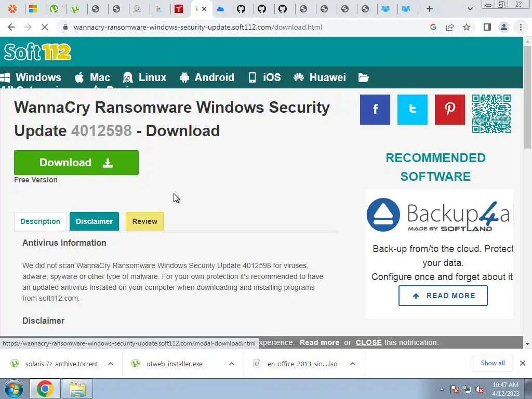Expand options for utweb_installer.exe download
532x399 pixels.
pos(232,364)
